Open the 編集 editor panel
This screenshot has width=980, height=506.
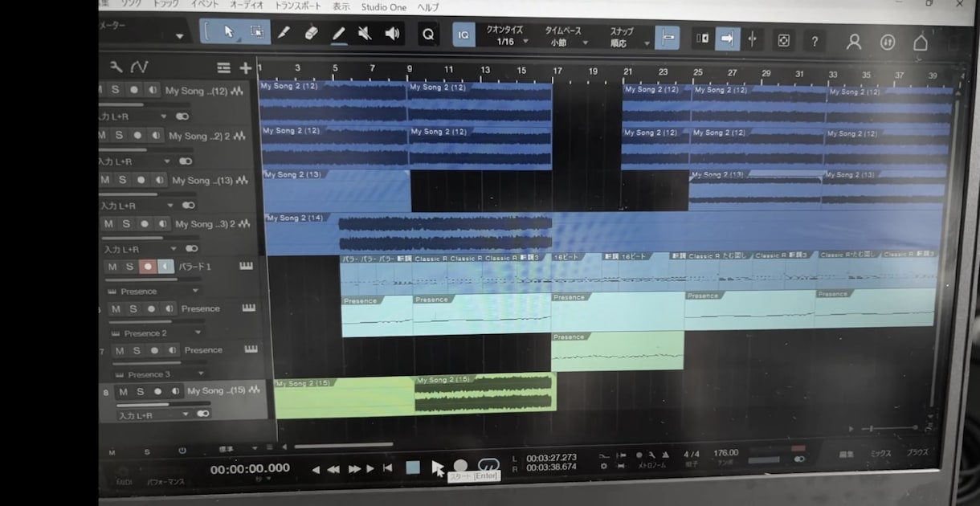[846, 454]
